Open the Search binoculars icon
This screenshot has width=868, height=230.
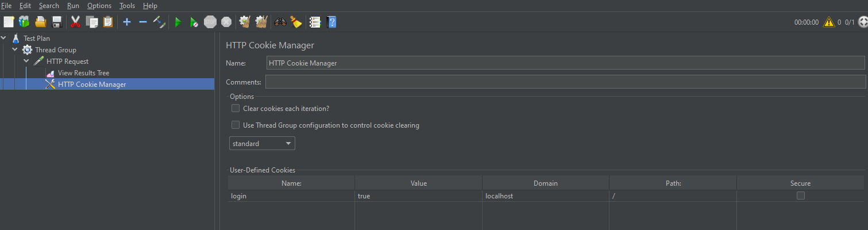[x=280, y=22]
